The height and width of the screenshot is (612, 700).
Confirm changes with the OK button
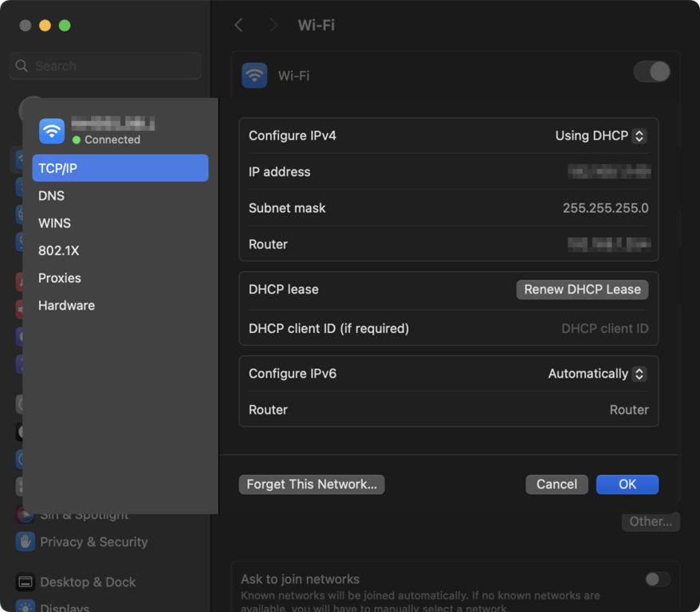(627, 484)
